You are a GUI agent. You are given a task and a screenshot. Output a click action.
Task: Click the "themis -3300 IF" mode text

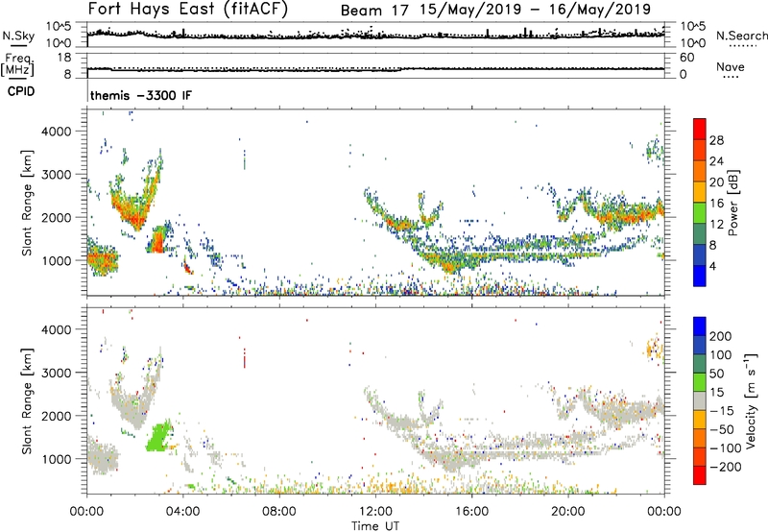pyautogui.click(x=141, y=95)
